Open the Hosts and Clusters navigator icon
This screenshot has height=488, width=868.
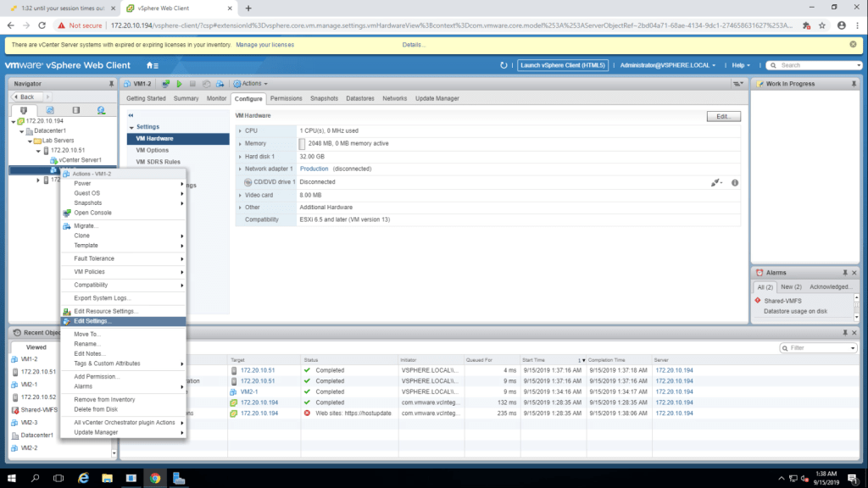point(24,110)
